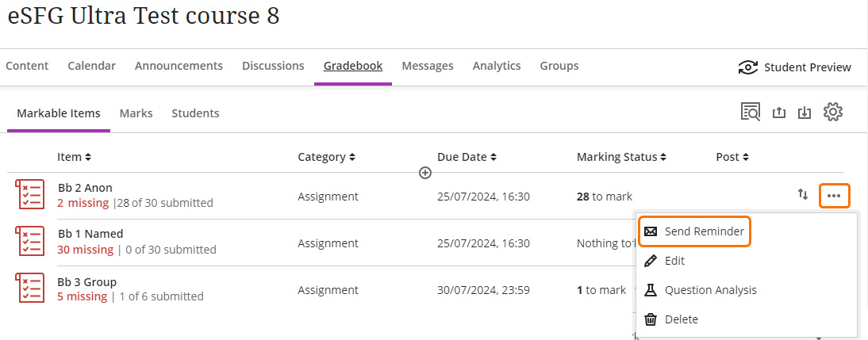
Task: Choose Question Analysis menu option
Action: 710,290
